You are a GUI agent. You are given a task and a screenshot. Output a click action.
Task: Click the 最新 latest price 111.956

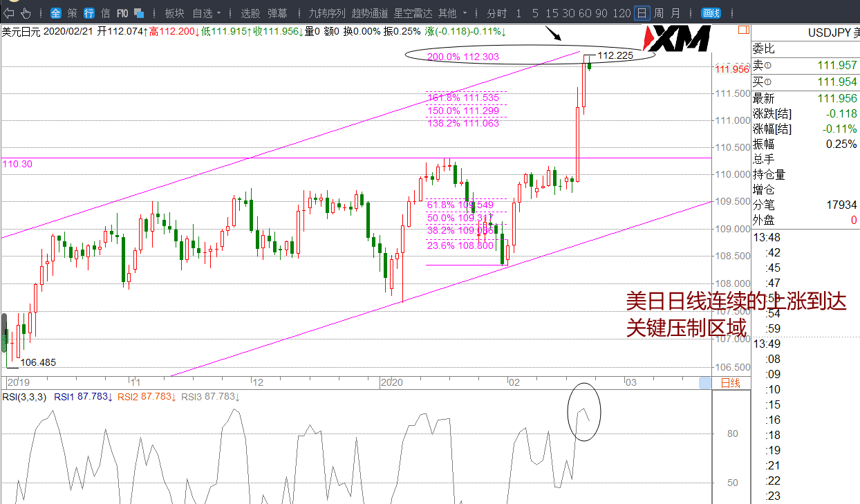pos(837,99)
